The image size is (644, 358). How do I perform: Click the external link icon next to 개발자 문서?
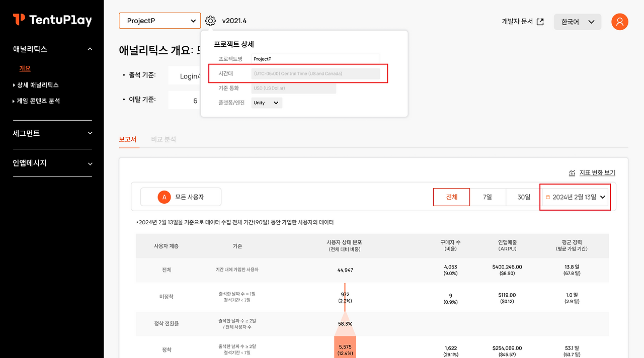540,22
